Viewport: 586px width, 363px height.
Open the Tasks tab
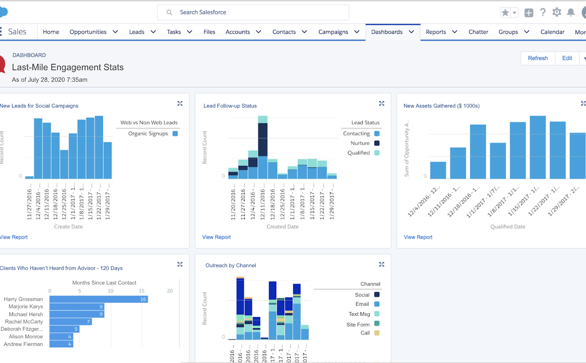174,32
